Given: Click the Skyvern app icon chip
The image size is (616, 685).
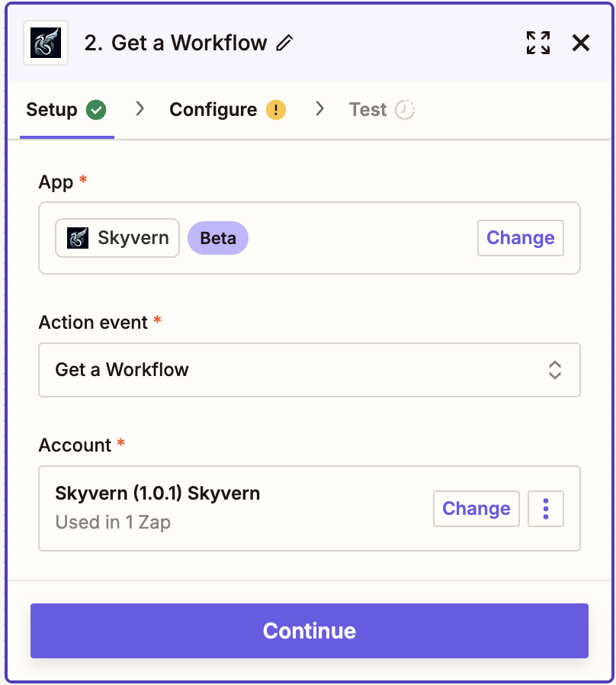Looking at the screenshot, I should tap(117, 238).
